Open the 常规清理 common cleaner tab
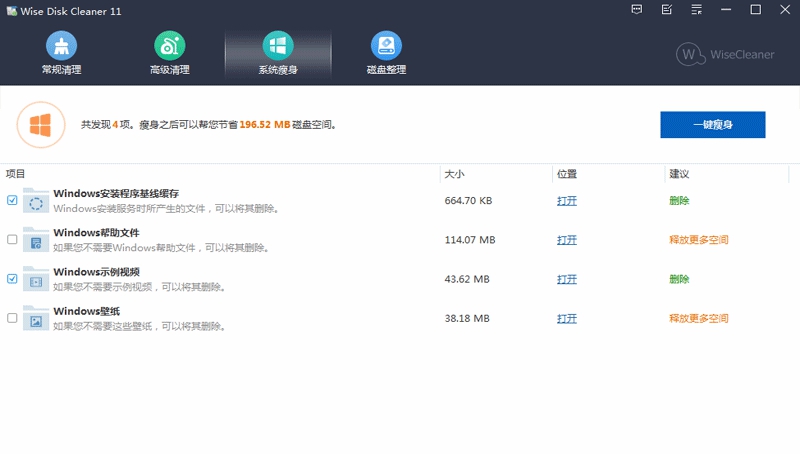The width and height of the screenshot is (800, 454). pyautogui.click(x=61, y=53)
